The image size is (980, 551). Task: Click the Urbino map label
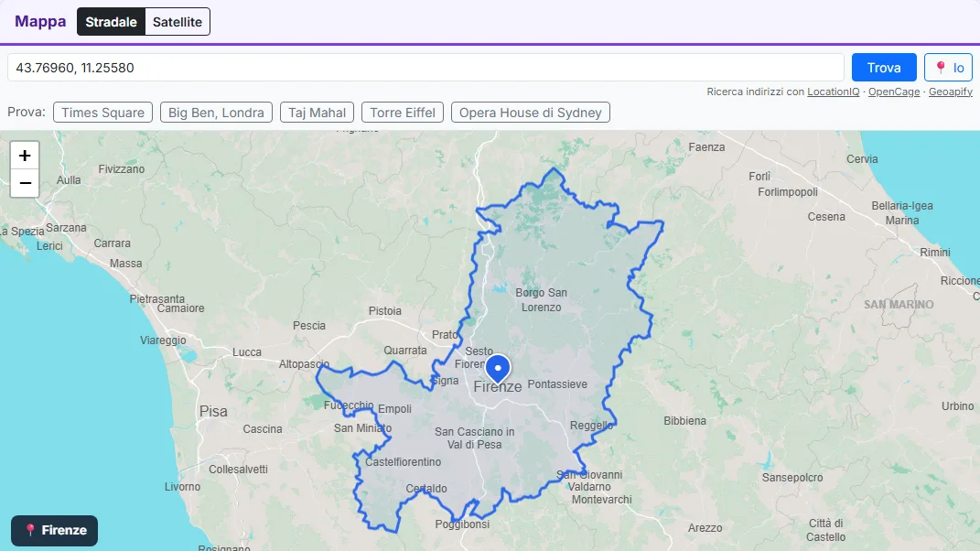pyautogui.click(x=958, y=405)
